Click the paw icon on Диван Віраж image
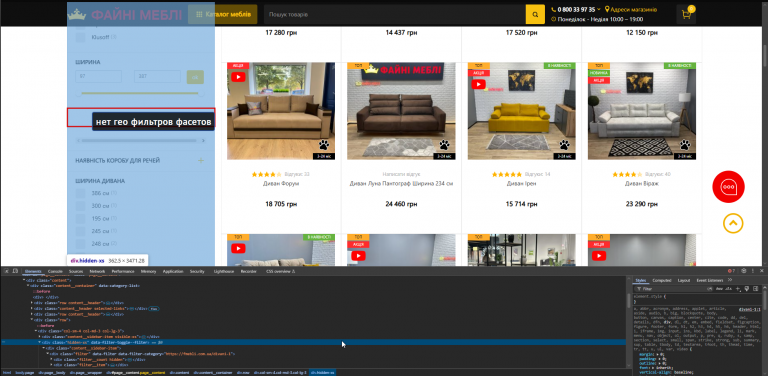 [x=685, y=145]
